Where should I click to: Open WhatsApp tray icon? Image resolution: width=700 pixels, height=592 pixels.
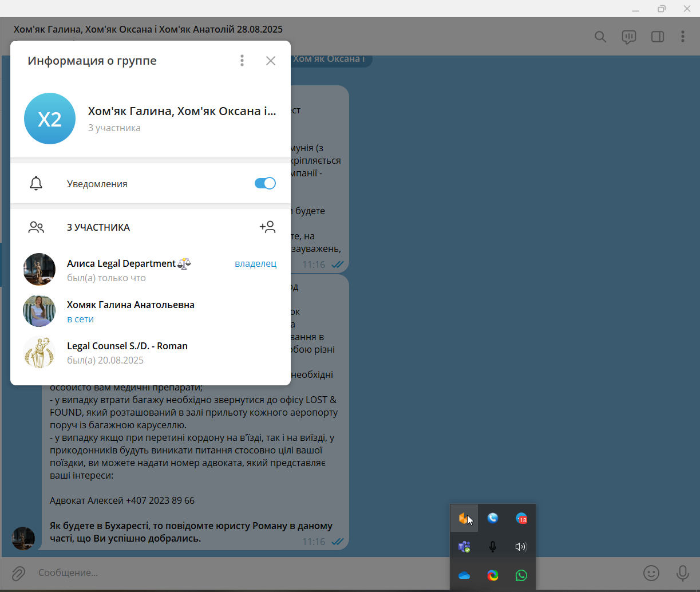(521, 575)
